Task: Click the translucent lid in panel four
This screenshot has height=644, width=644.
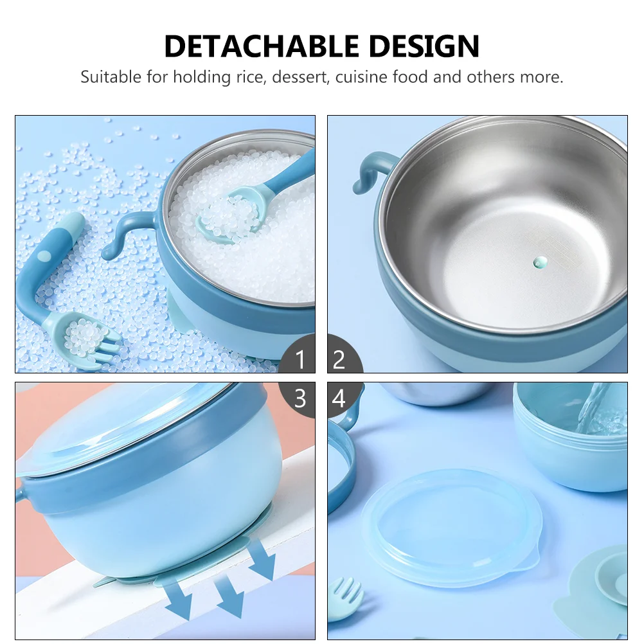Action: point(452,528)
